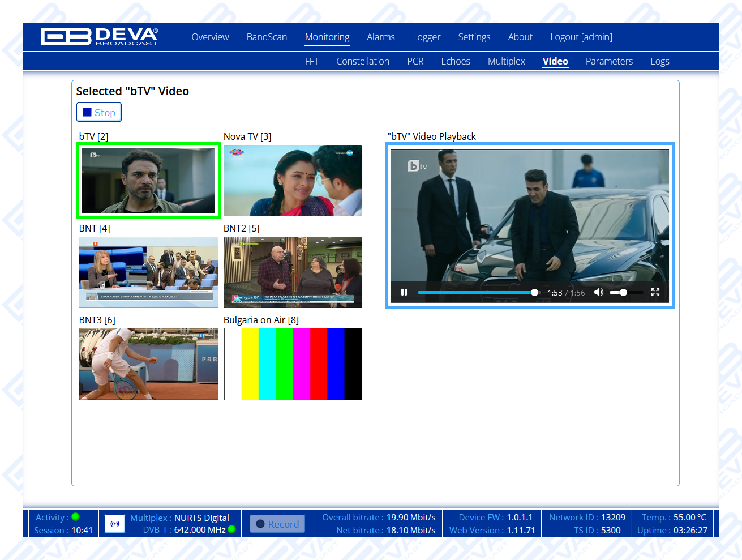Image resolution: width=742 pixels, height=560 pixels.
Task: Adjust the video volume slider
Action: click(625, 293)
